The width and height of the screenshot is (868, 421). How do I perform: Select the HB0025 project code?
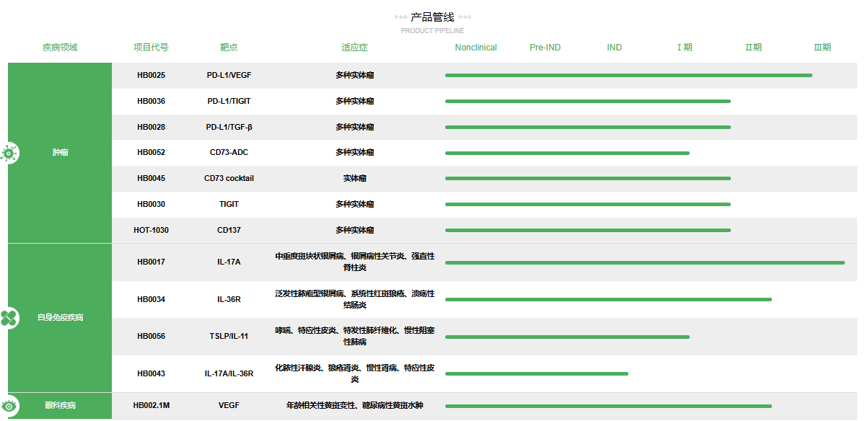pos(149,75)
